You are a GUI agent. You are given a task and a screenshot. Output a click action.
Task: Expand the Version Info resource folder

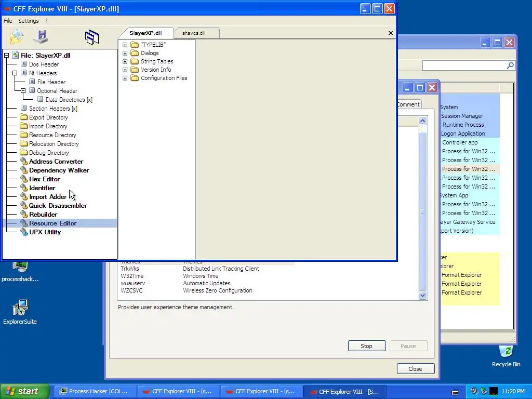click(x=125, y=70)
